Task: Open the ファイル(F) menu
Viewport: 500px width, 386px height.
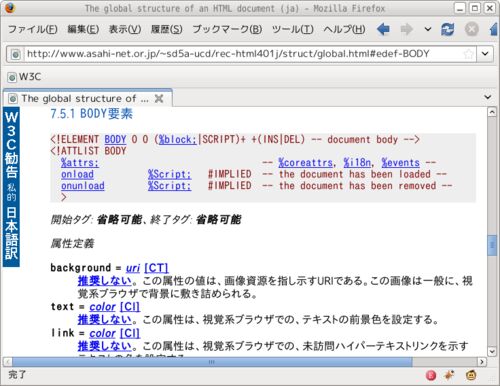Action: [x=33, y=29]
